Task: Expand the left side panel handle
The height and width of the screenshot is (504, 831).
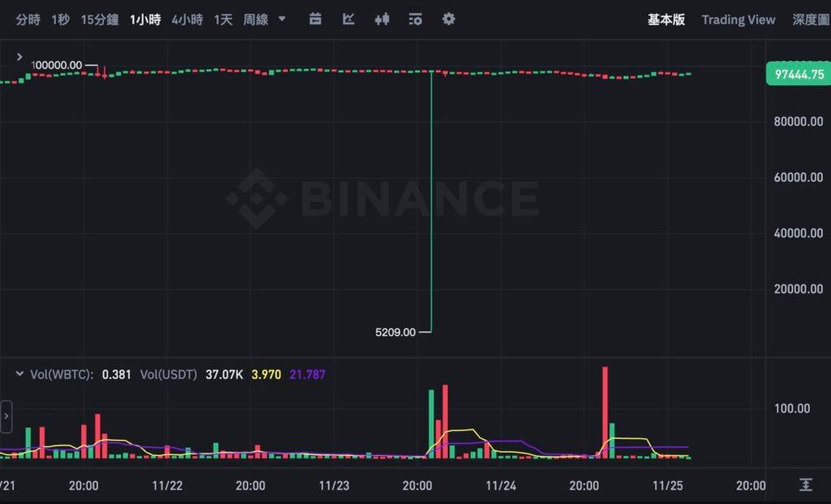Action: click(x=6, y=416)
